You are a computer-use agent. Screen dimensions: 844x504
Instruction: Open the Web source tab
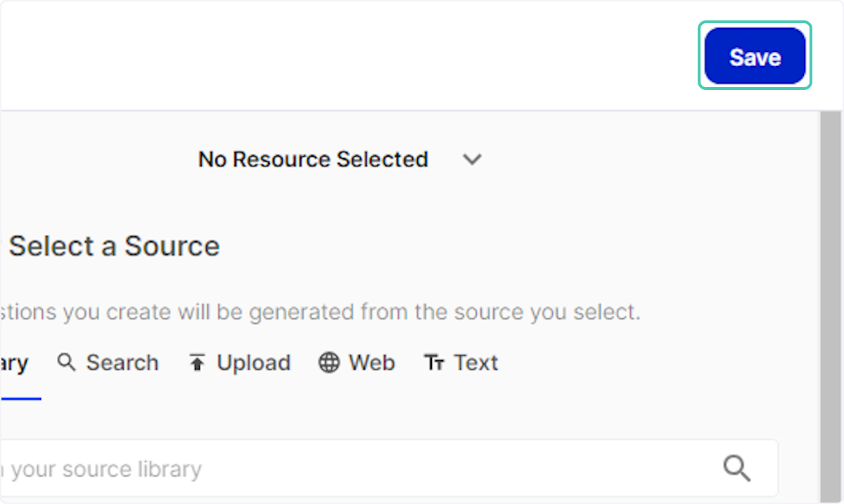[371, 363]
